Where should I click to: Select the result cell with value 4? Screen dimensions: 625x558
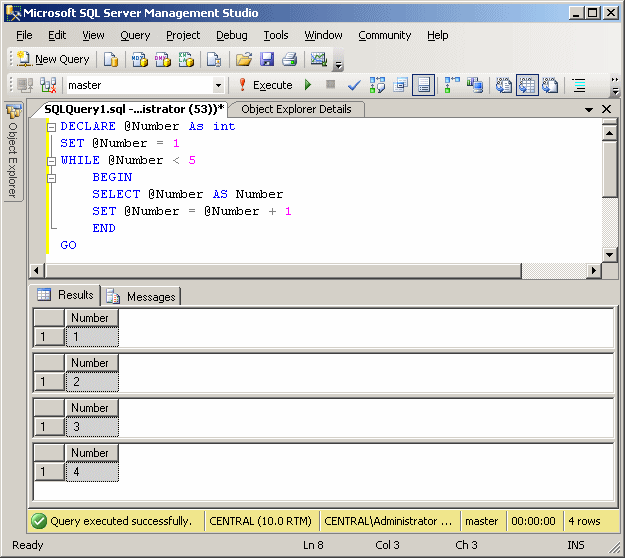(92, 472)
